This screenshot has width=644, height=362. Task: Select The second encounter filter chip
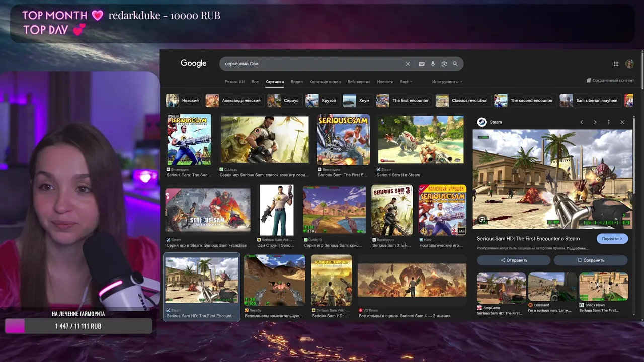525,100
